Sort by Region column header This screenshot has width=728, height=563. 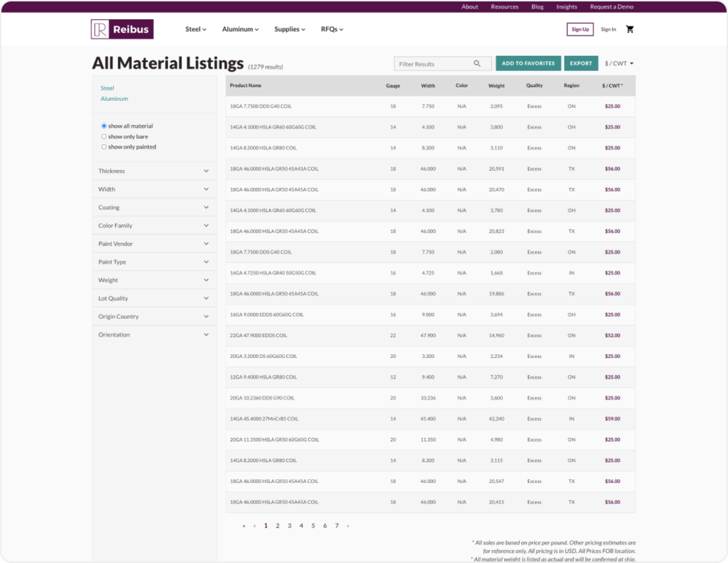point(571,85)
